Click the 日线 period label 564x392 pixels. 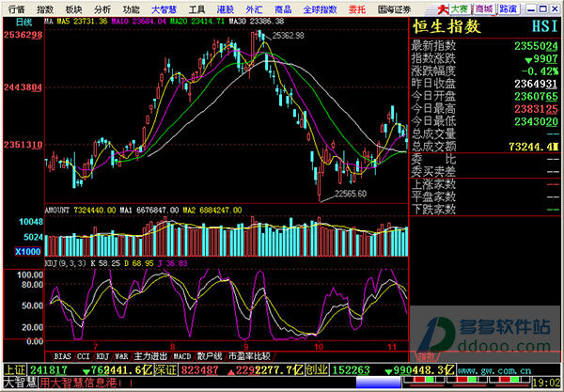point(24,23)
